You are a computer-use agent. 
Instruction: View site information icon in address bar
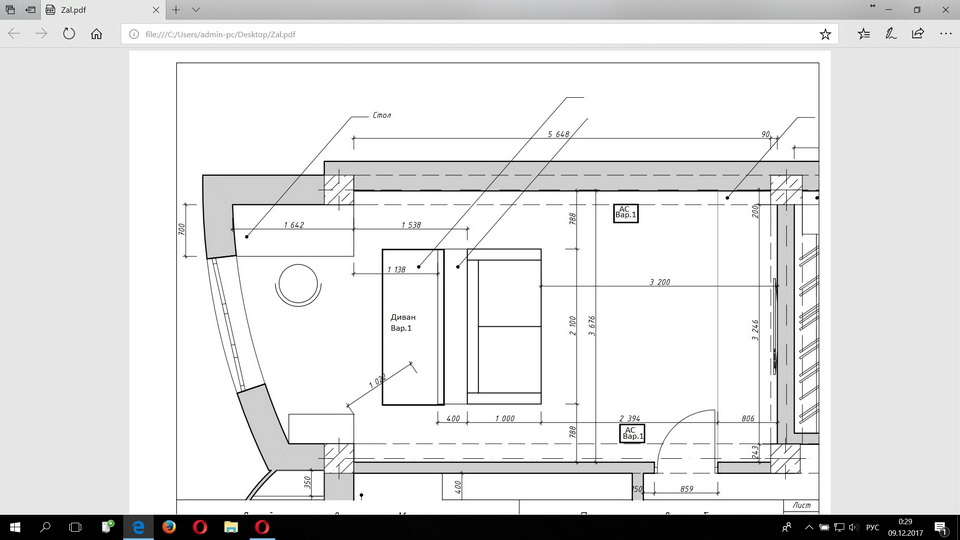pyautogui.click(x=134, y=33)
